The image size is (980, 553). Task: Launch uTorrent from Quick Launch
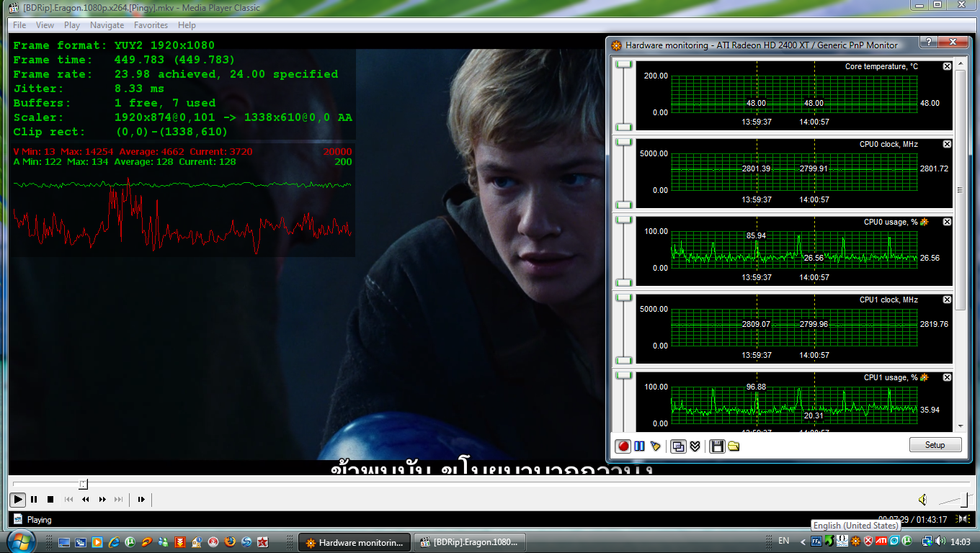point(130,541)
